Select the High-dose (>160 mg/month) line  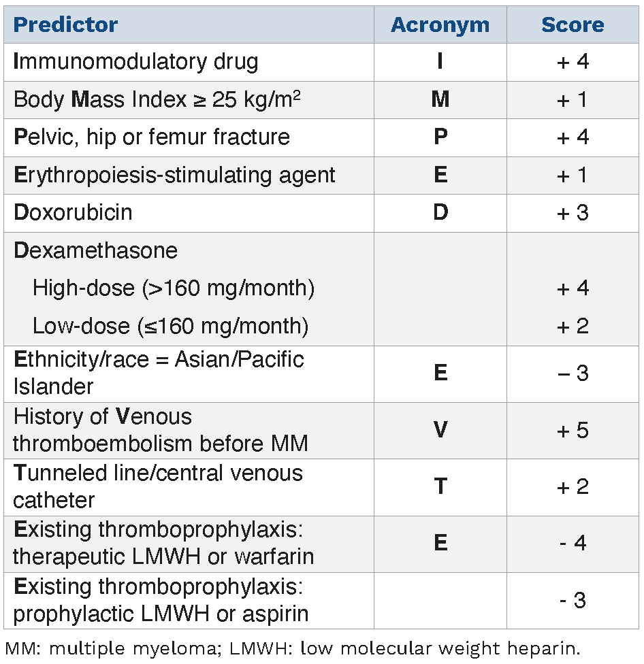[x=174, y=288]
